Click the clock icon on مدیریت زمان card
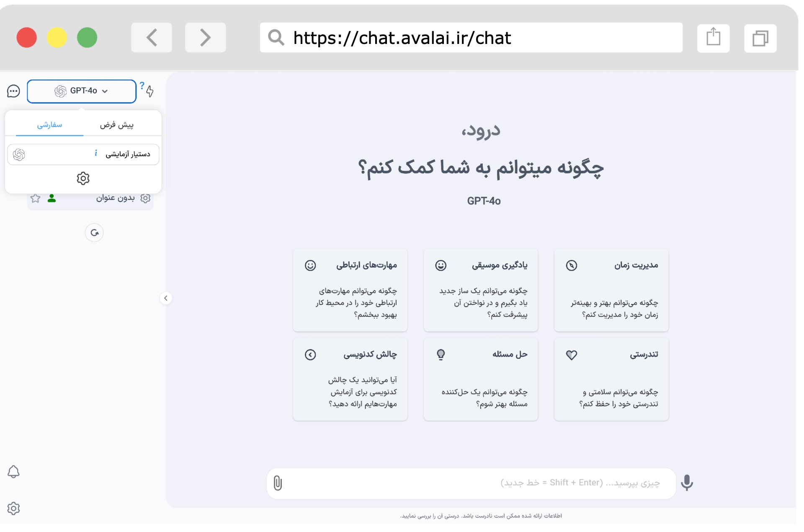Viewport: 804px width, 532px height. coord(572,265)
